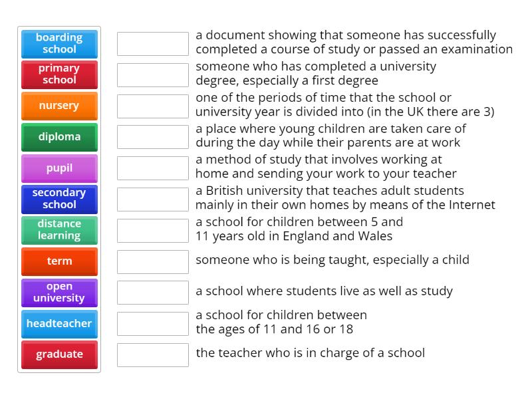Click the answer box beside home study method definition

[152, 168]
